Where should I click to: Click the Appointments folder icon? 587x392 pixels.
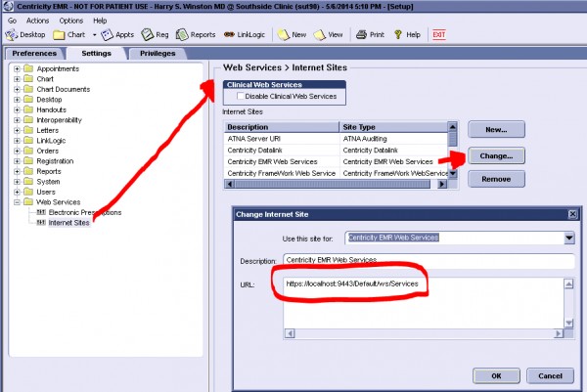(x=28, y=68)
